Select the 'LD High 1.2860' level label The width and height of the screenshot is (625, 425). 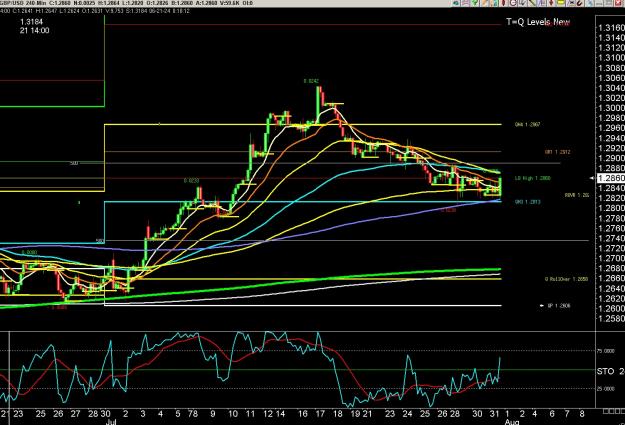point(533,178)
